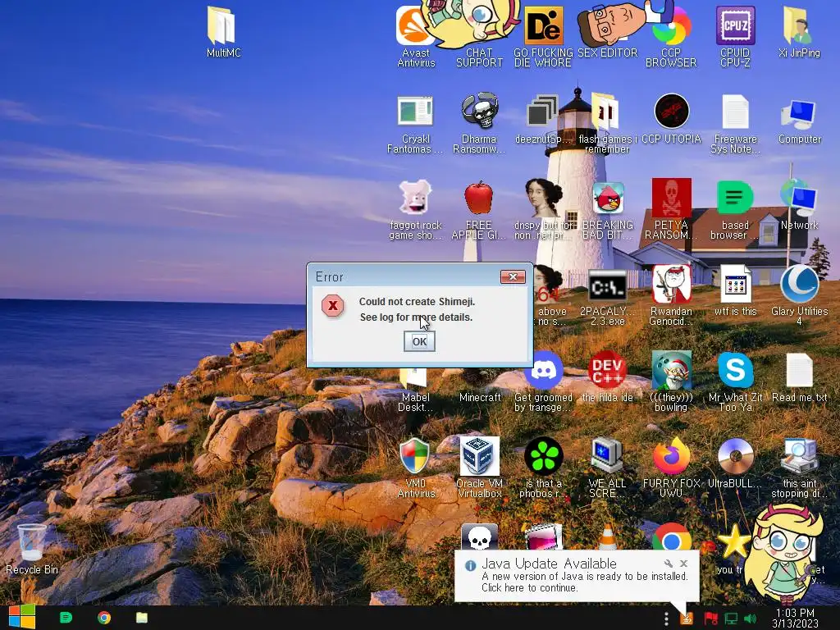The image size is (840, 630).
Task: Select the VLC cone icon on desktop
Action: pos(607,537)
